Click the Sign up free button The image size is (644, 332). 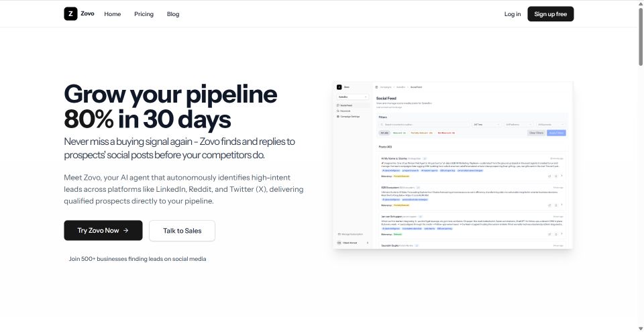[550, 14]
